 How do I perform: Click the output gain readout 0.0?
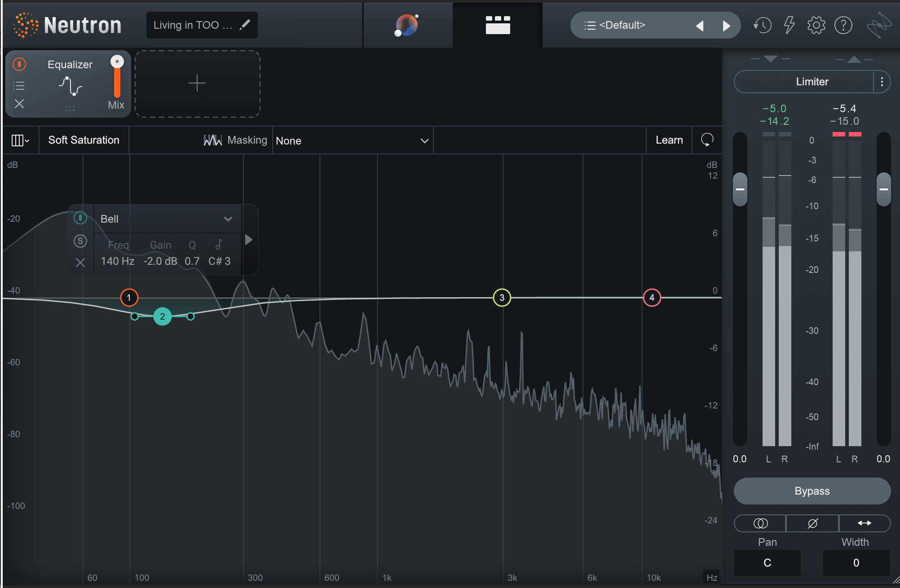point(883,459)
